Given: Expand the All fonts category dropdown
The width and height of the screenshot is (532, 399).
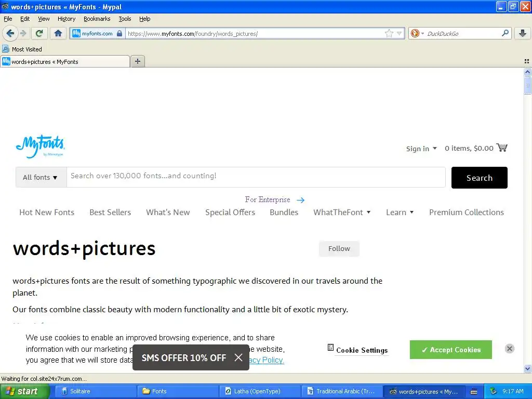Looking at the screenshot, I should (41, 177).
